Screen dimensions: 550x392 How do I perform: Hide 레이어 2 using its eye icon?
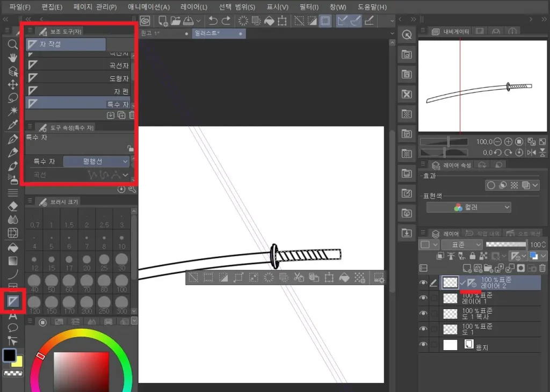[424, 283]
